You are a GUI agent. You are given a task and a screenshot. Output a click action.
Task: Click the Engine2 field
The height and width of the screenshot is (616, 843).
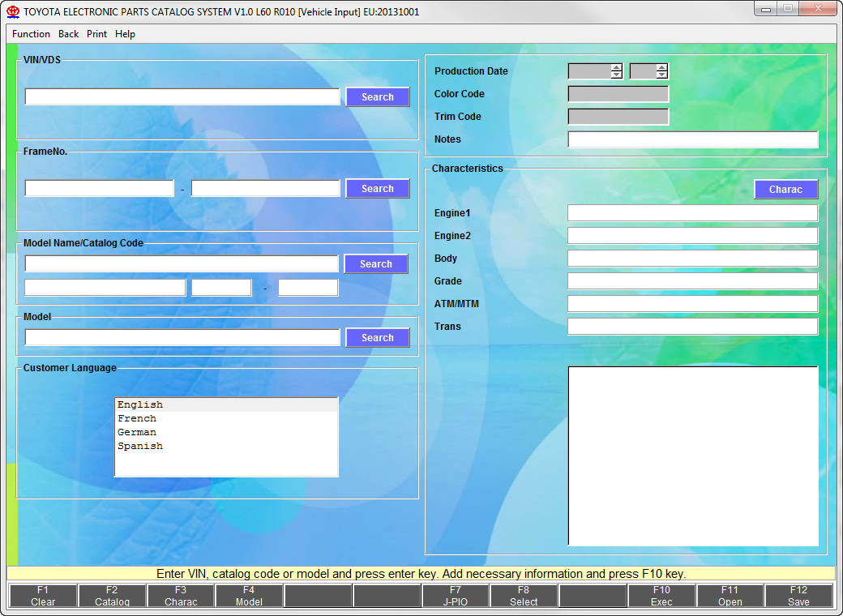pyautogui.click(x=692, y=235)
